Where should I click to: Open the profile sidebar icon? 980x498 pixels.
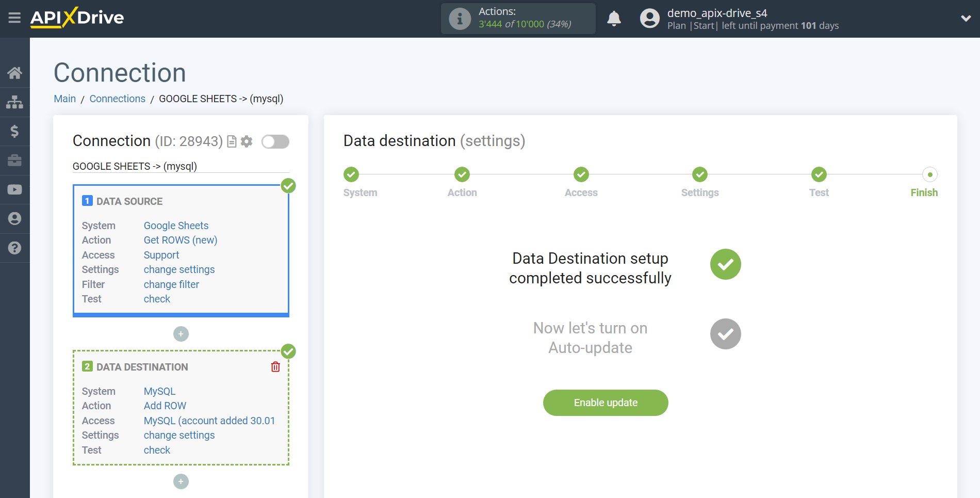[14, 219]
